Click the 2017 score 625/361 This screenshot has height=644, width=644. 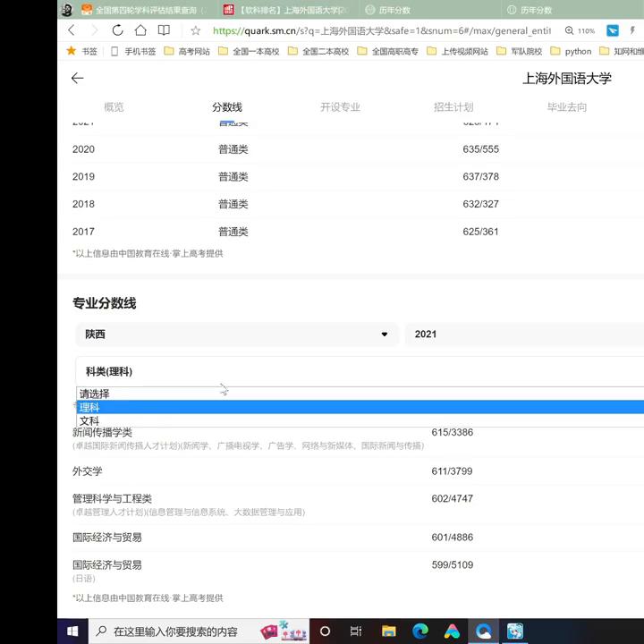[480, 232]
